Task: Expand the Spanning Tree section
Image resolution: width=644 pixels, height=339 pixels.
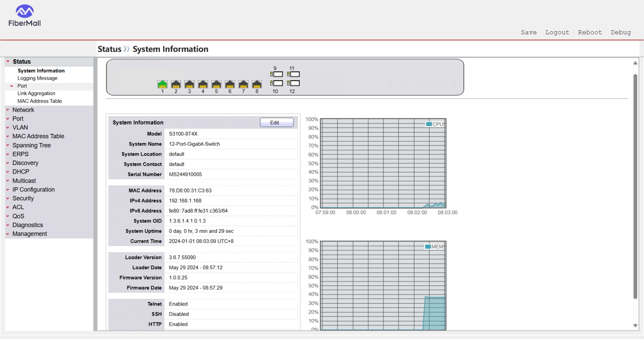Action: [31, 145]
